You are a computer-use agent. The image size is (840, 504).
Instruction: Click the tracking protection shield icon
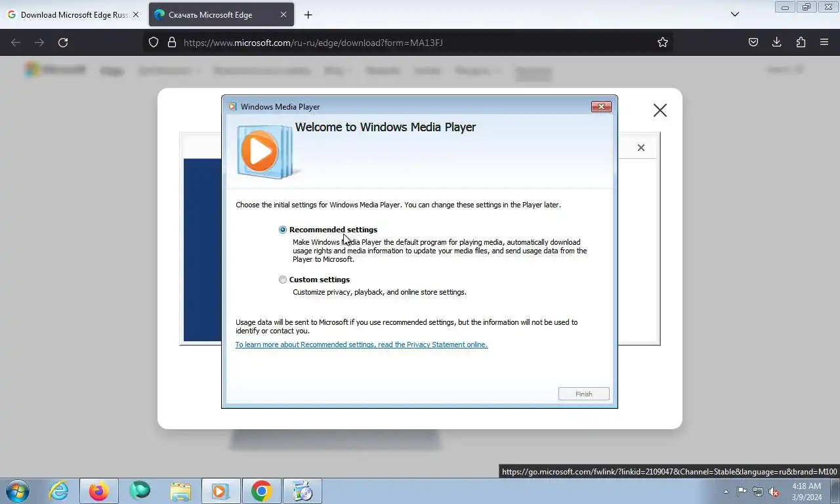[154, 43]
